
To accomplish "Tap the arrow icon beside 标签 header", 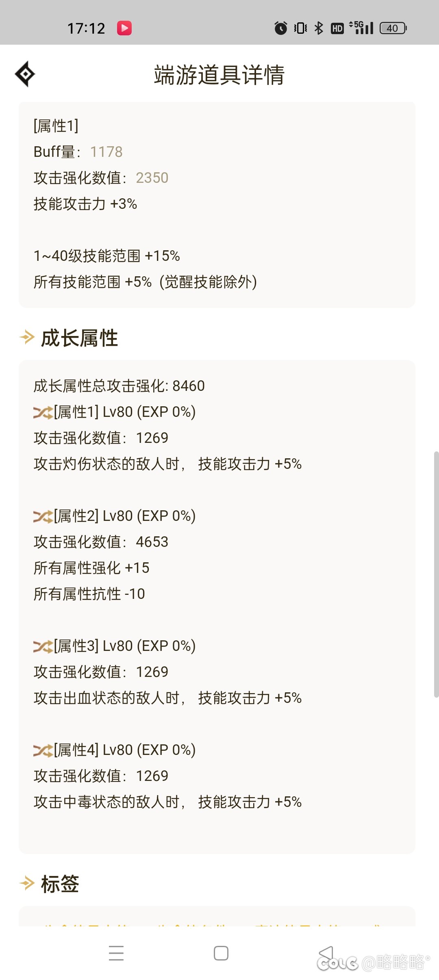I will [x=26, y=882].
